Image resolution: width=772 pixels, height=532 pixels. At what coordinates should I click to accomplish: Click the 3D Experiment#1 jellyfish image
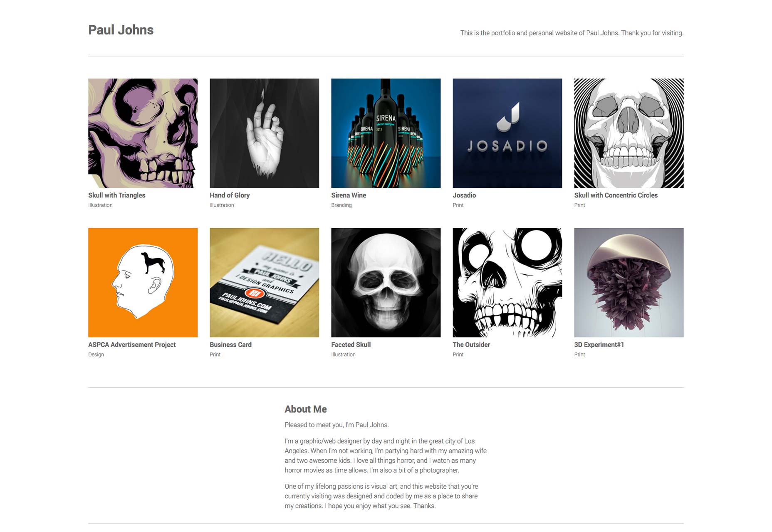(628, 282)
